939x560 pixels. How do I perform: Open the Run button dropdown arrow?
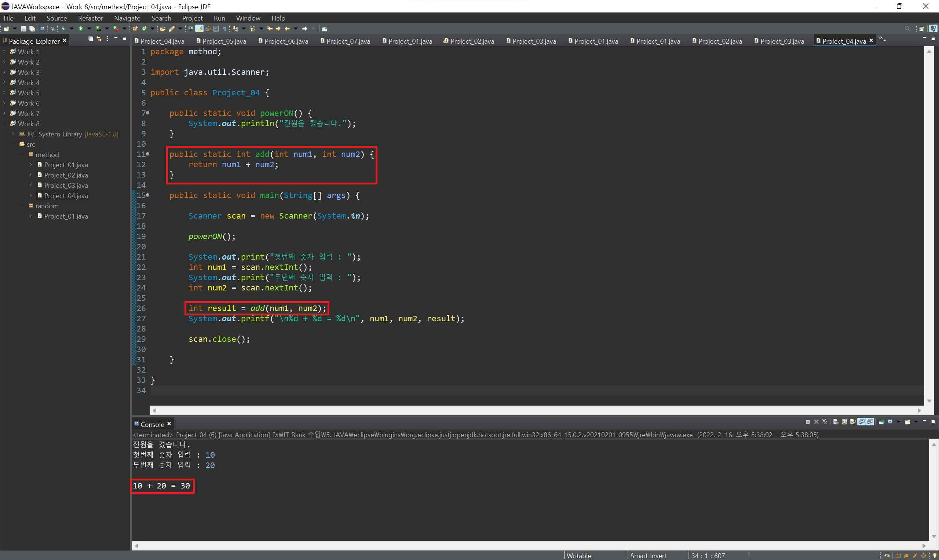[89, 29]
